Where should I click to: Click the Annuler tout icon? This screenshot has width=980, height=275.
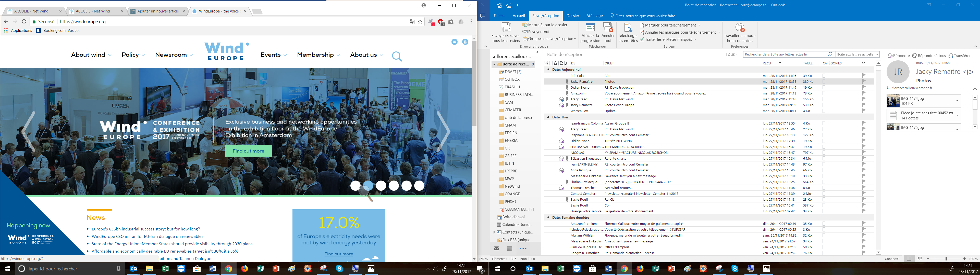tap(608, 28)
